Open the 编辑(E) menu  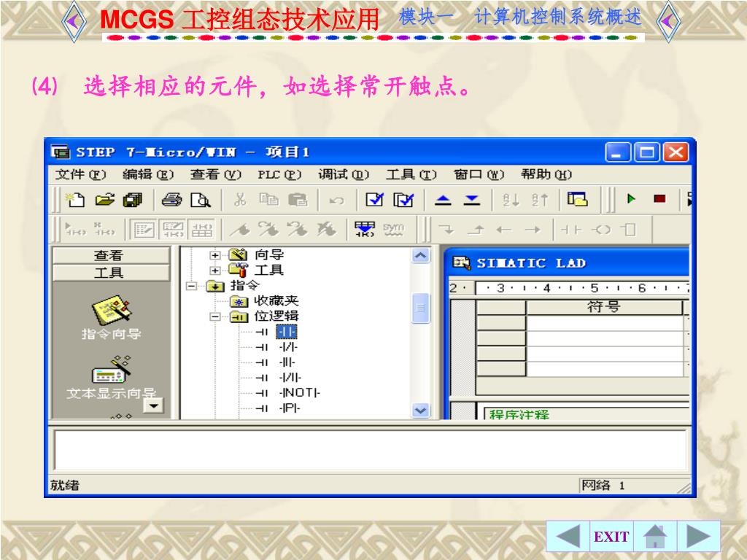147,174
